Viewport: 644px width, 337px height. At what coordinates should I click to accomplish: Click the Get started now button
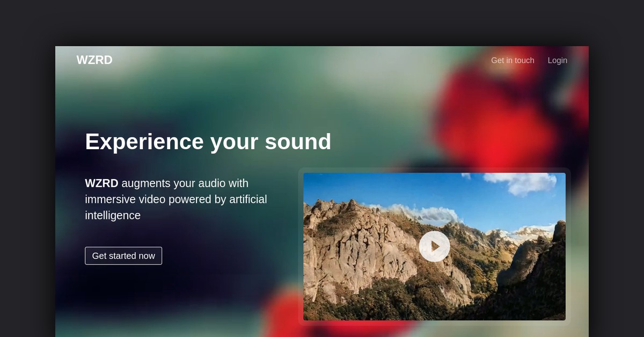123,256
